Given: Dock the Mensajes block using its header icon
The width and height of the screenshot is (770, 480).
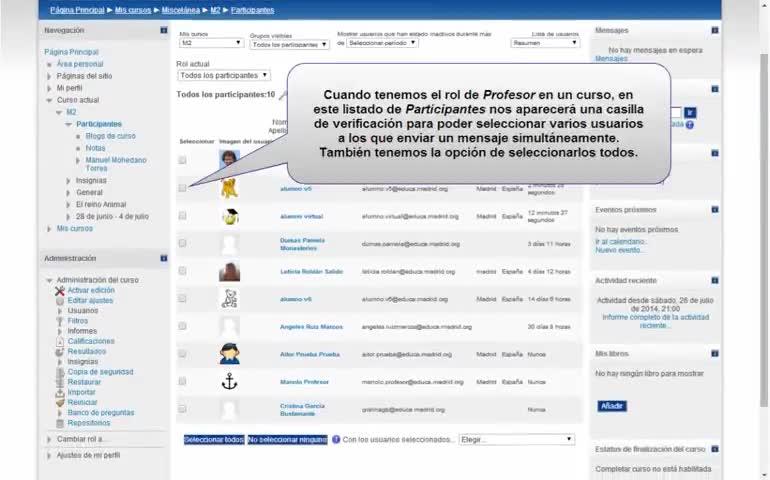Looking at the screenshot, I should coord(715,30).
